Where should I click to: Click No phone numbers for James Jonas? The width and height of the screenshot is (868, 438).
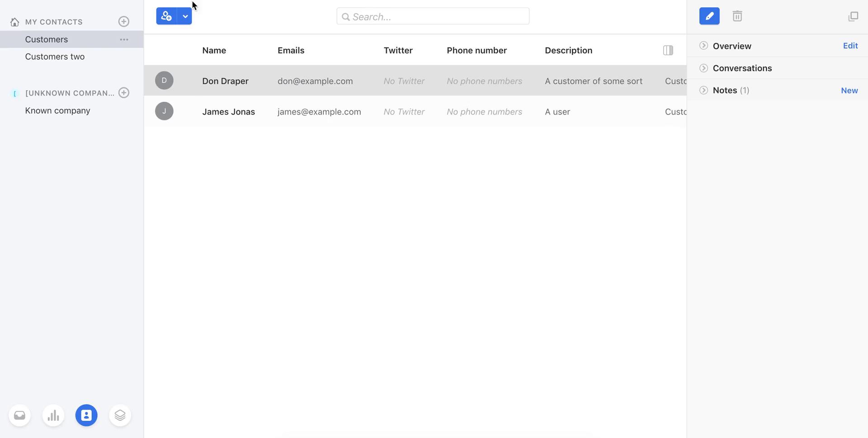484,112
